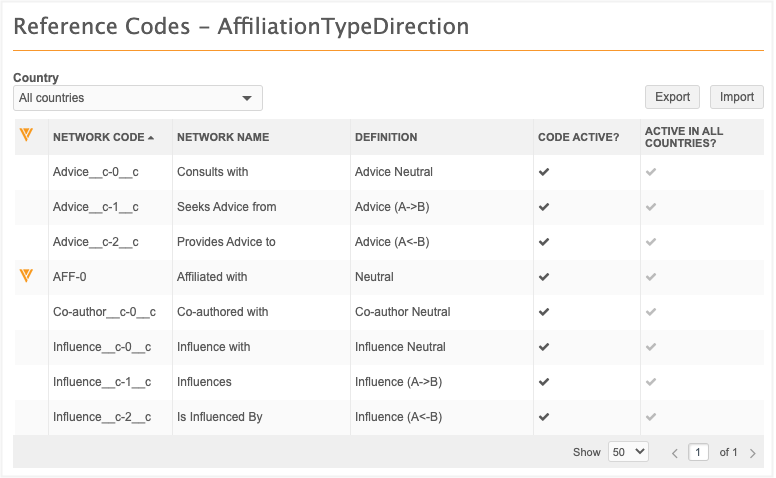Click Code Active checkmark for Advice__c-0__c
The image size is (776, 478).
(x=544, y=172)
